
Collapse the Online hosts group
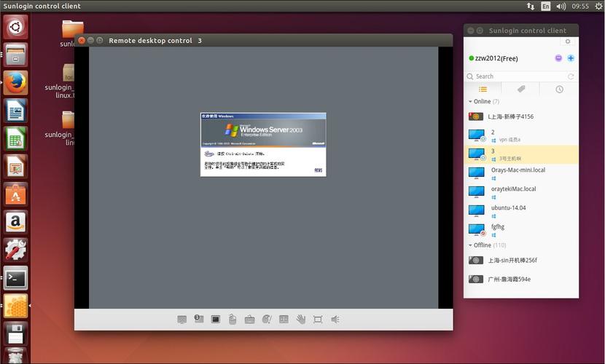click(x=470, y=102)
